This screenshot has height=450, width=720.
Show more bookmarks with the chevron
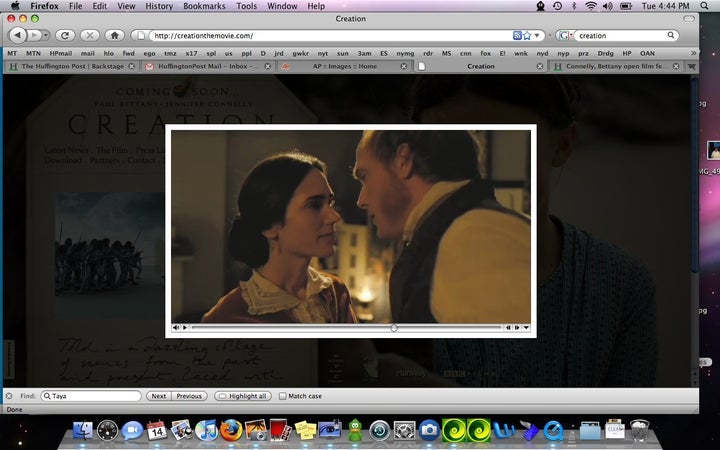pyautogui.click(x=693, y=53)
